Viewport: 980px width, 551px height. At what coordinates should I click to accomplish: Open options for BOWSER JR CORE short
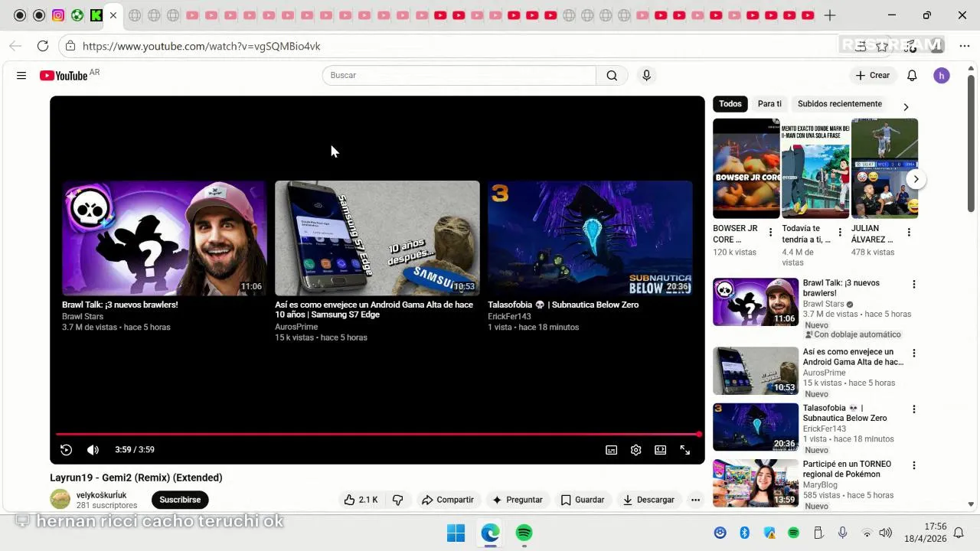tap(770, 232)
